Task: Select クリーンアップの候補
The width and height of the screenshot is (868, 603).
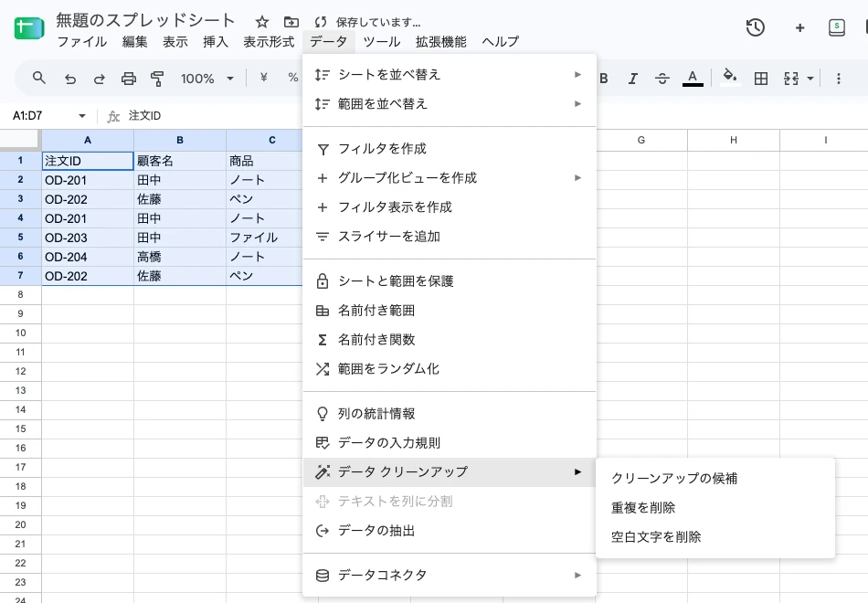Action: 715,479
